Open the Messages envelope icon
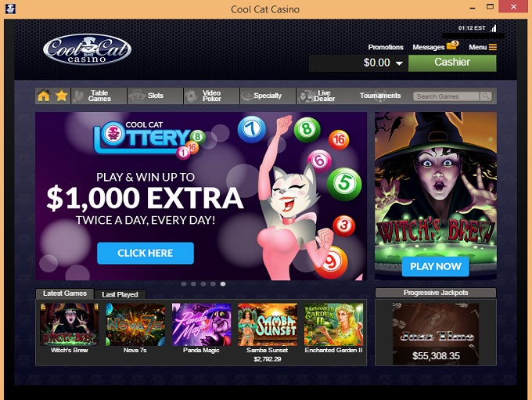Screen dimensions: 532x400 [453, 45]
